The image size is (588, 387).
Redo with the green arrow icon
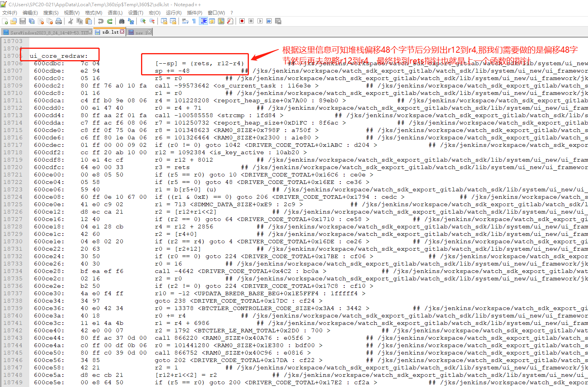click(x=110, y=21)
